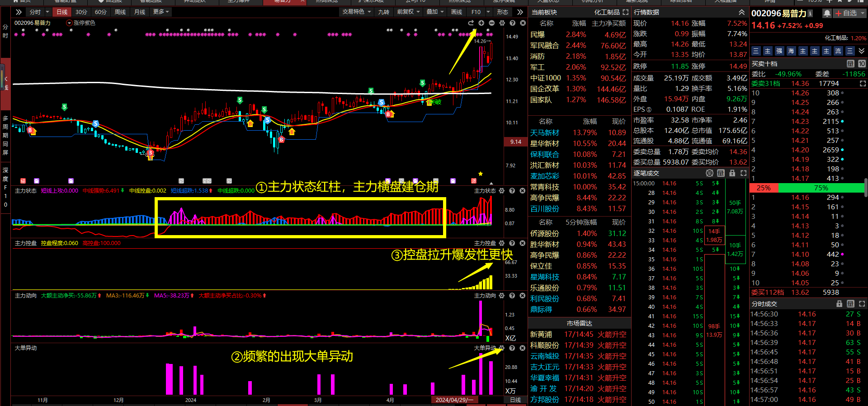
Task: Click the 流 stock tag badge
Action: [x=838, y=51]
